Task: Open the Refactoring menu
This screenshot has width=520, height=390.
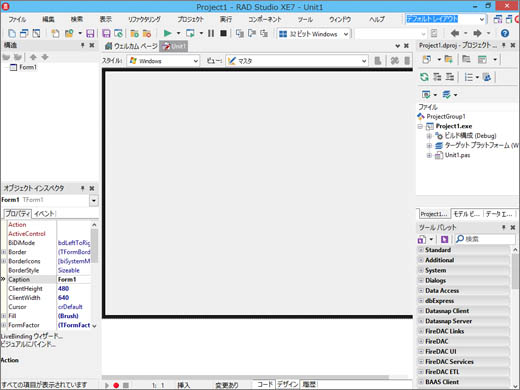Action: (144, 19)
